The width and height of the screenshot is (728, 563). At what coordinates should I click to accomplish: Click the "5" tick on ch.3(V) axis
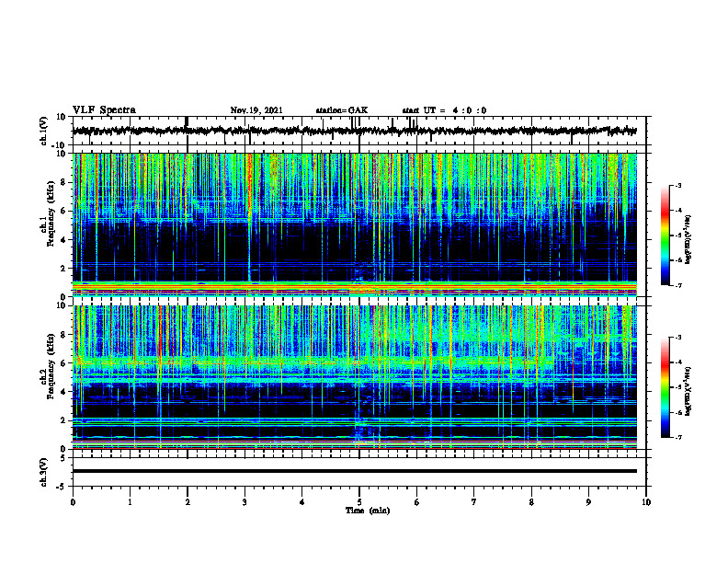coord(63,458)
